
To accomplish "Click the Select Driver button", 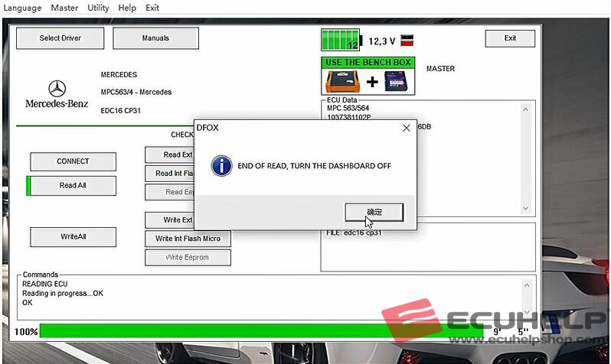I will [60, 38].
